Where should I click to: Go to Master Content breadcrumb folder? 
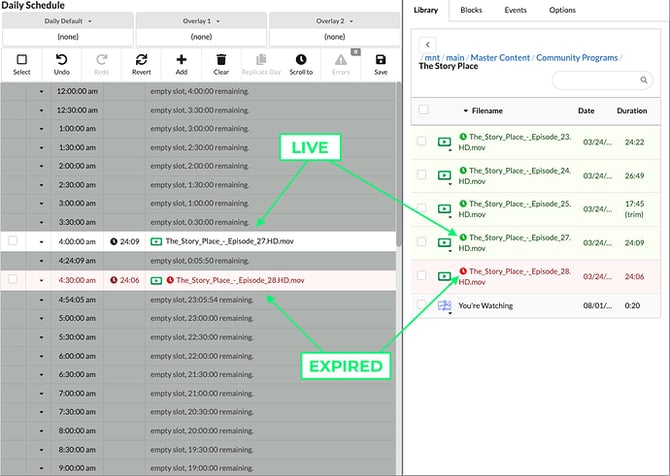click(498, 58)
